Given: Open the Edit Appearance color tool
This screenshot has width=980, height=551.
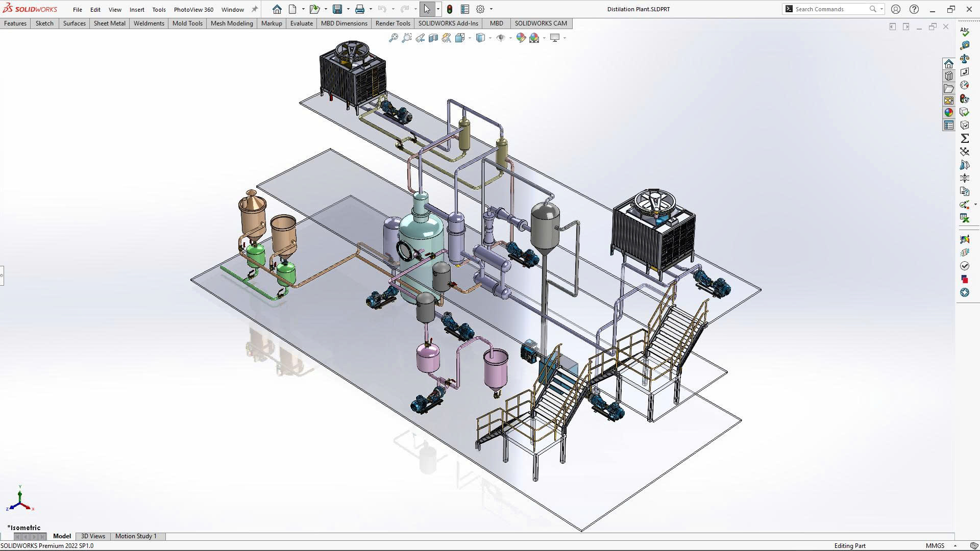Looking at the screenshot, I should pyautogui.click(x=521, y=38).
